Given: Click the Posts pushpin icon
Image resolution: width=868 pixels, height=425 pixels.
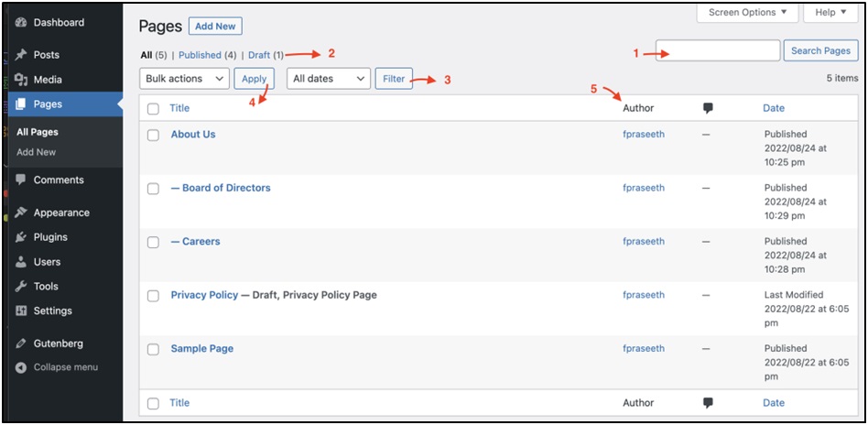Looking at the screenshot, I should tap(21, 55).
